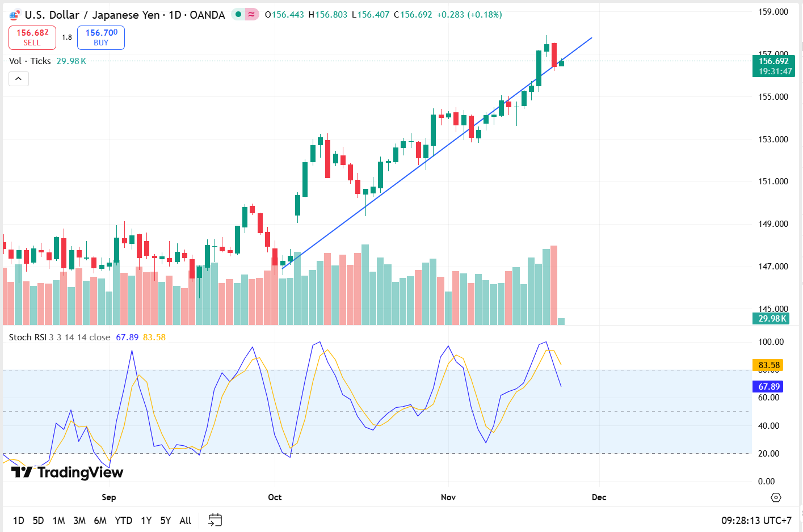803x532 pixels.
Task: Click the BUY button at 156.700
Action: tap(100, 37)
